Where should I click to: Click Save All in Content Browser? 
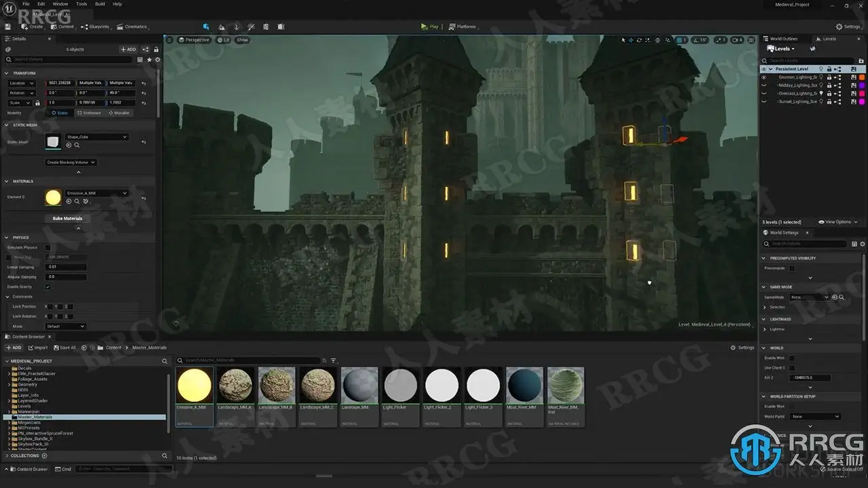[64, 348]
